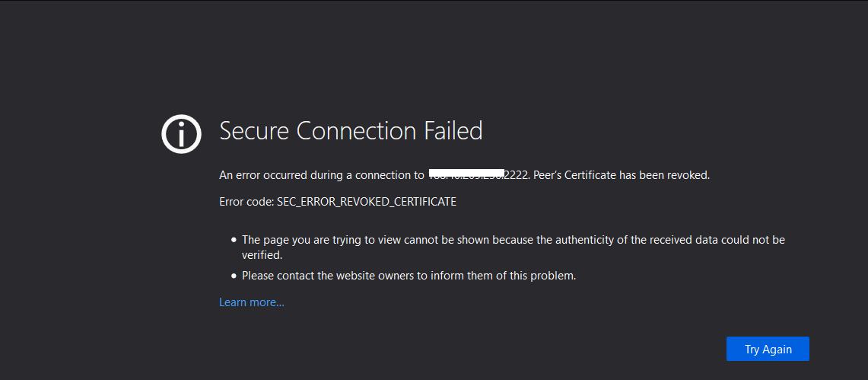Click the port number 2222 text

click(517, 175)
